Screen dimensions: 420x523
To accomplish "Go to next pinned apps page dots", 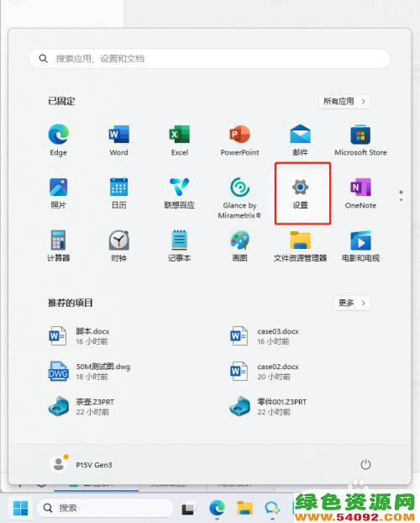I will [x=401, y=196].
